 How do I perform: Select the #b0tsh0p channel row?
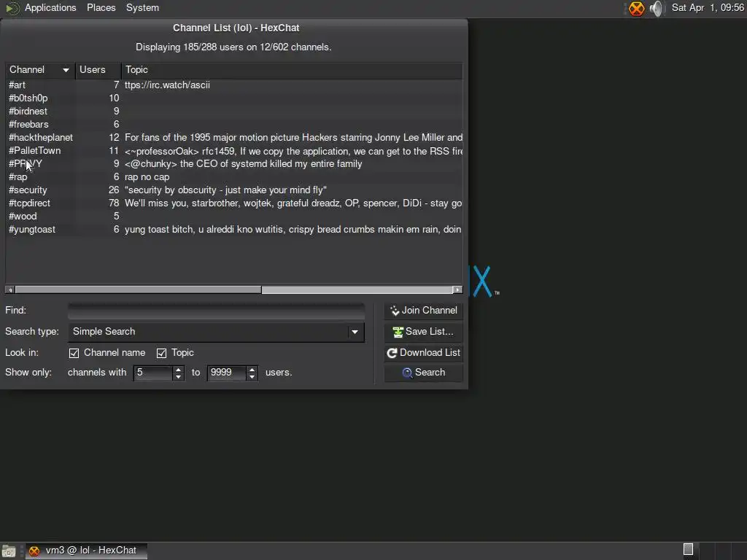coord(233,98)
